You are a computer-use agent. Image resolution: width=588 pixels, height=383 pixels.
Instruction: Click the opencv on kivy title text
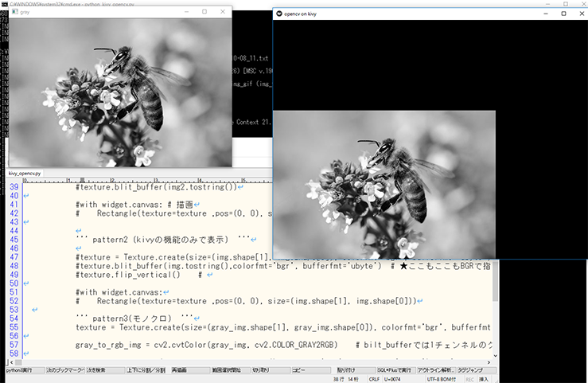point(301,14)
